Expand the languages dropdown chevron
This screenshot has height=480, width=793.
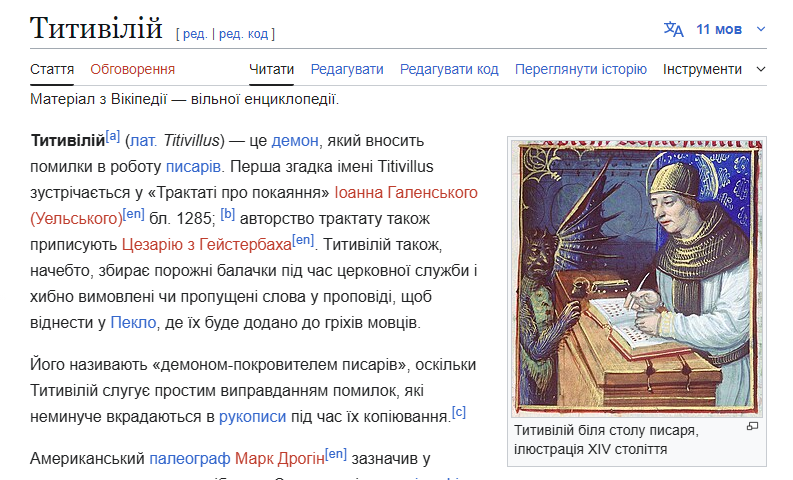761,29
